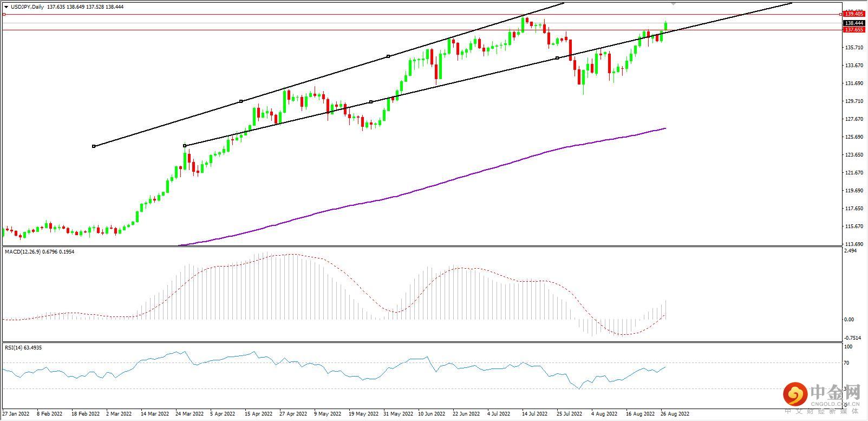This screenshot has height=421, width=868.
Task: Click the 121.670 price axis value
Action: 853,173
